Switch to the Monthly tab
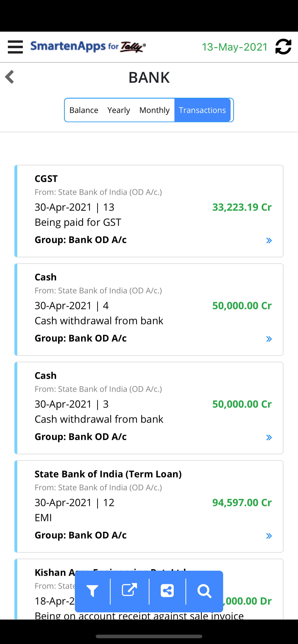This screenshot has height=644, width=298. tap(155, 110)
